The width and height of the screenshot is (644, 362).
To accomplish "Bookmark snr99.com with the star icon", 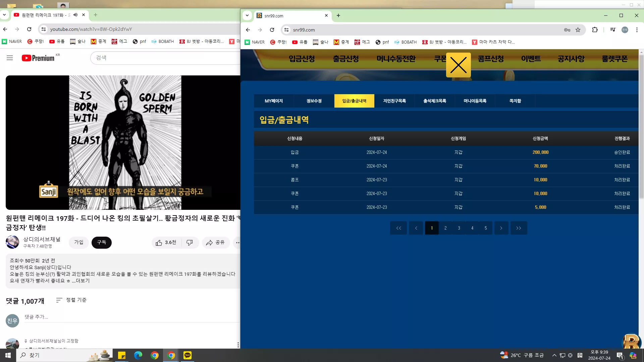I will tap(578, 30).
